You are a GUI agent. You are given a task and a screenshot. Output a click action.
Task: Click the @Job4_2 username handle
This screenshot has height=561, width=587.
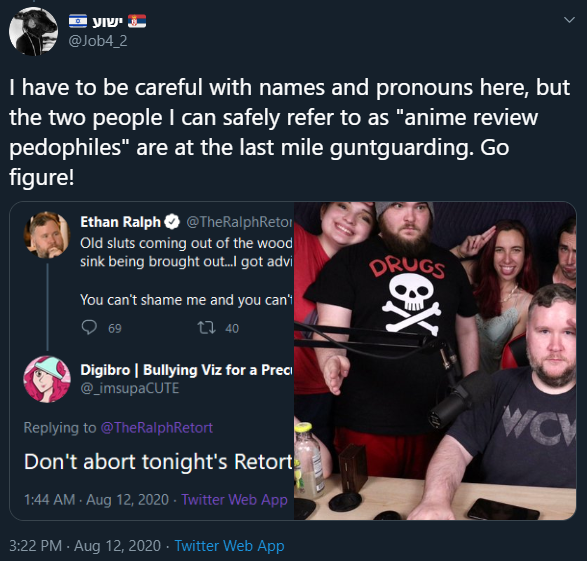tap(98, 41)
